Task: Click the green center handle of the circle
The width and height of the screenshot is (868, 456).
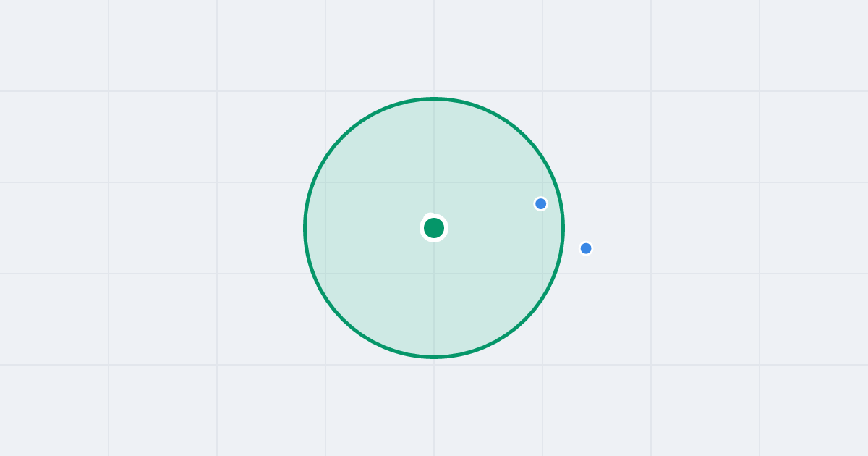Action: click(434, 228)
